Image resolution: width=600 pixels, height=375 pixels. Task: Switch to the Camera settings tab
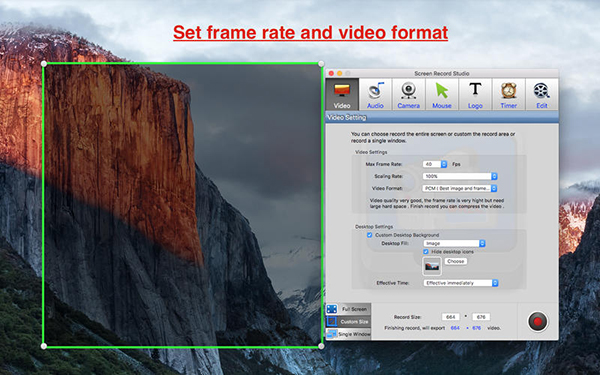pyautogui.click(x=409, y=95)
